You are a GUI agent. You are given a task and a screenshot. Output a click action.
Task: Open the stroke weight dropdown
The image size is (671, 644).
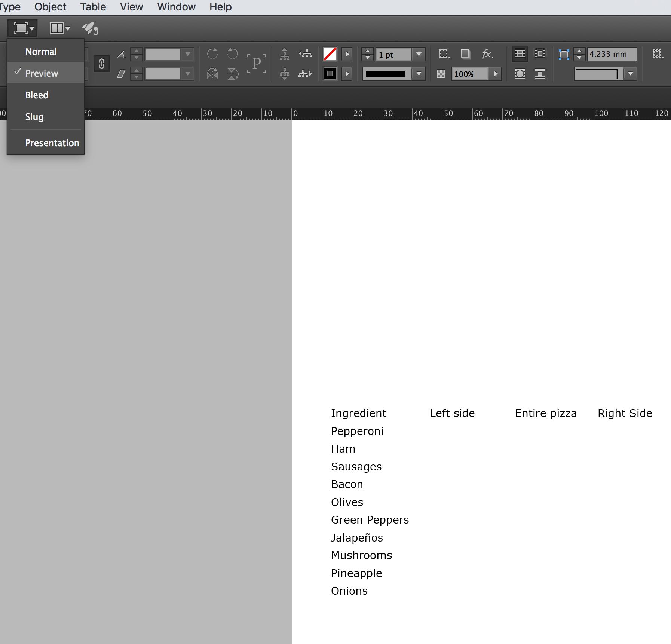point(419,54)
